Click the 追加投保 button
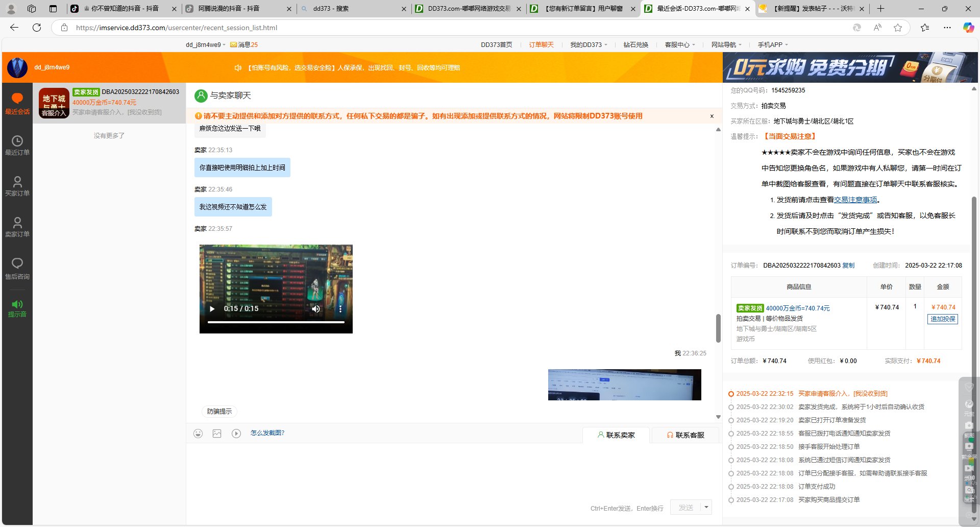 coord(943,319)
